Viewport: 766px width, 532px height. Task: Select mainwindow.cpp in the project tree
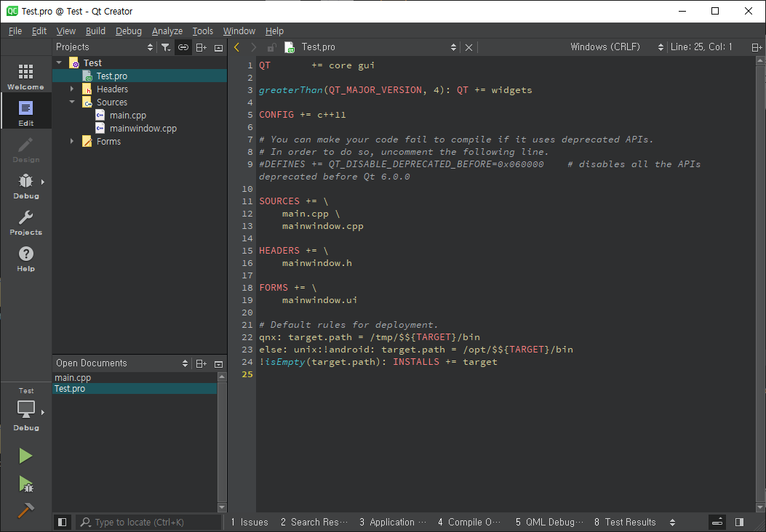[143, 129]
